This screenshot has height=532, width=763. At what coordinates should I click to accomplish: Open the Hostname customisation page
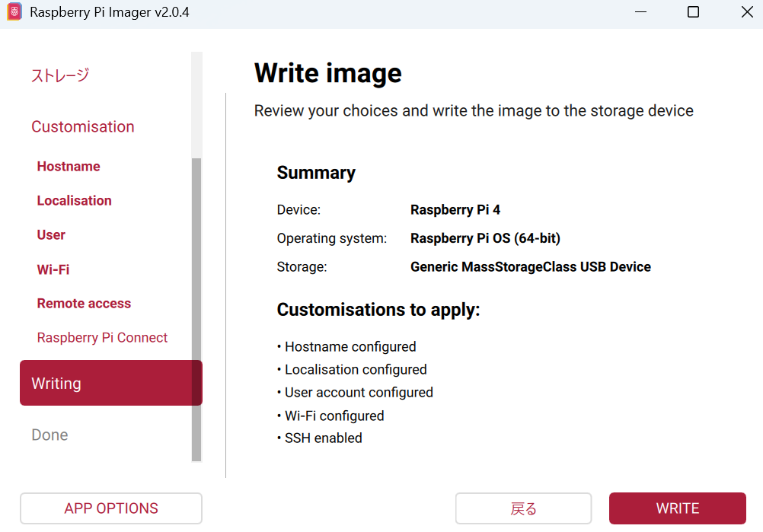tap(69, 167)
